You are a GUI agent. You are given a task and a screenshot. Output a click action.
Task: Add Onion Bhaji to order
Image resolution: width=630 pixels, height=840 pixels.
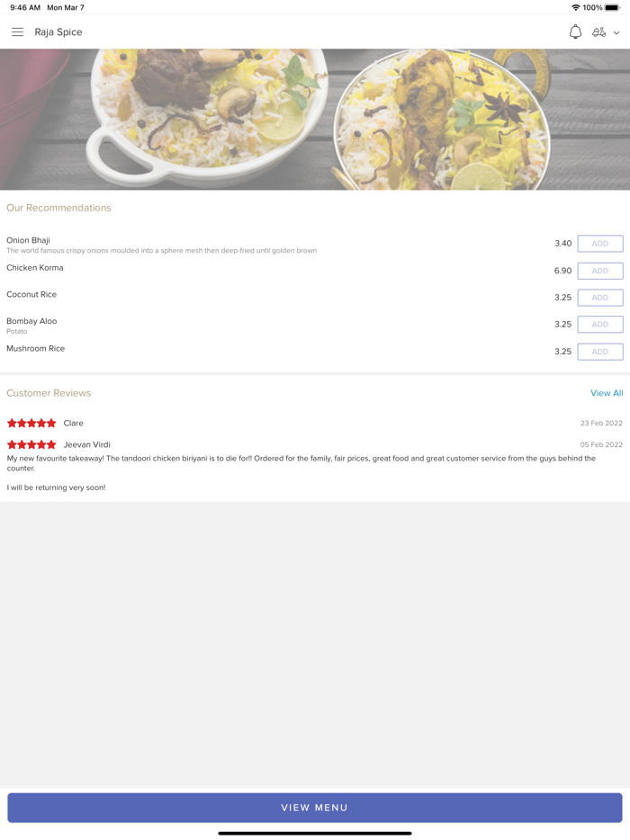click(x=600, y=243)
